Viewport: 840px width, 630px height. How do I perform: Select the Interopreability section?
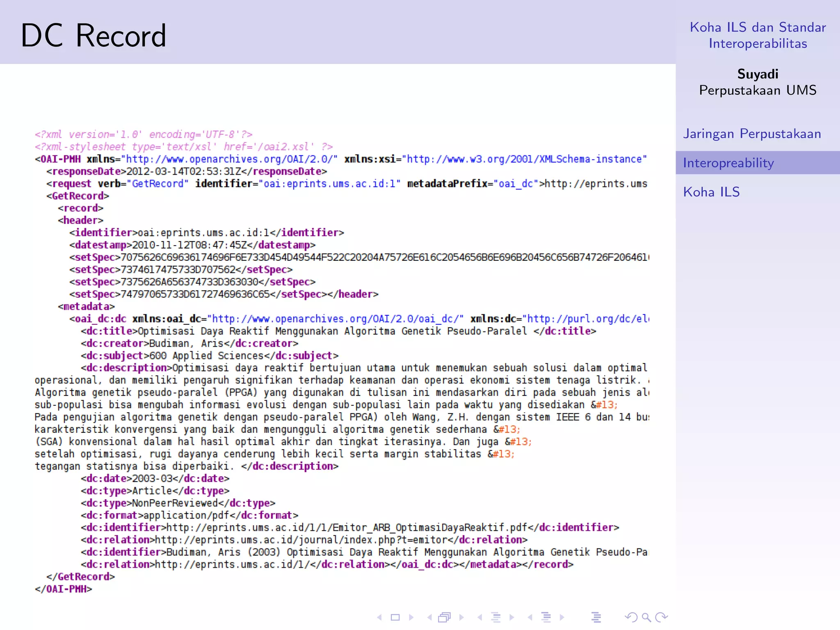(728, 163)
